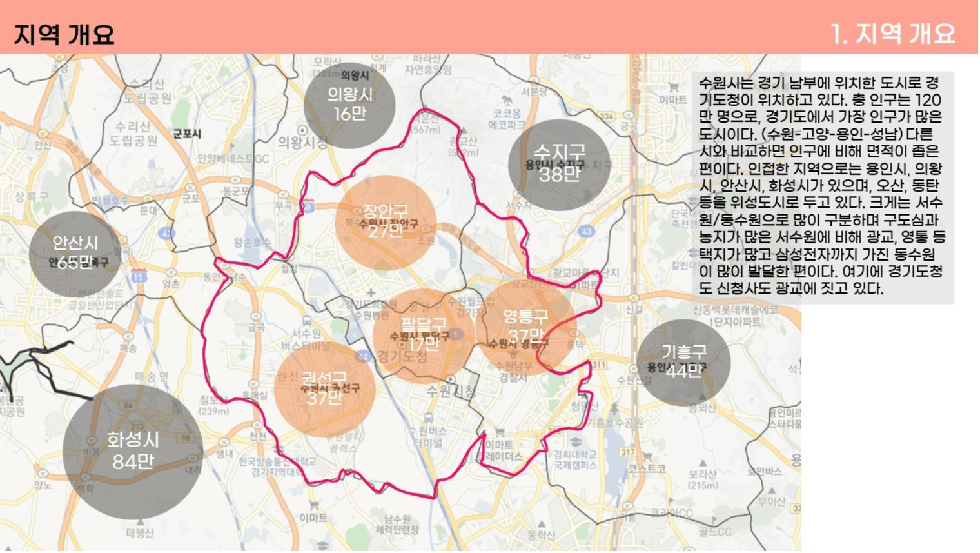The width and height of the screenshot is (980, 553).
Task: Select the 화성시 84만 large circle
Action: click(133, 451)
